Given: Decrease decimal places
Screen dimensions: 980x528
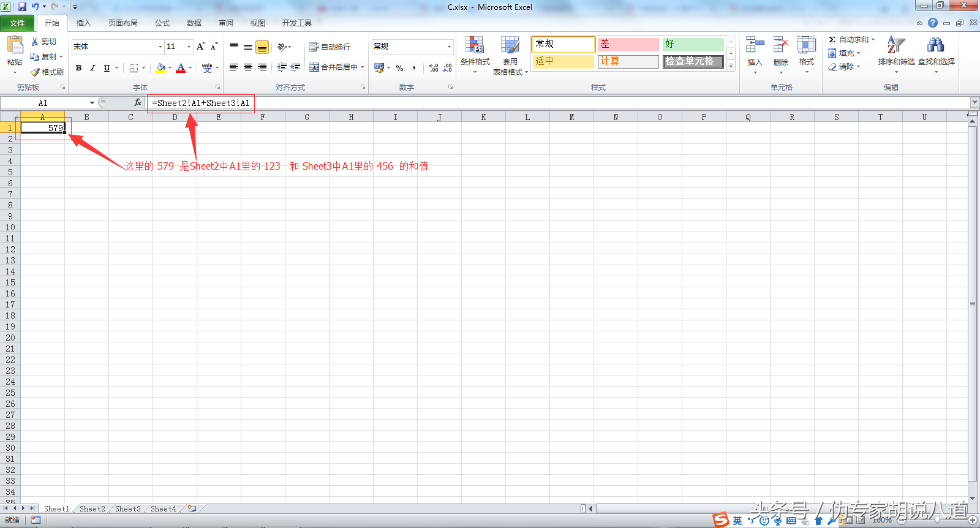Looking at the screenshot, I should (448, 68).
